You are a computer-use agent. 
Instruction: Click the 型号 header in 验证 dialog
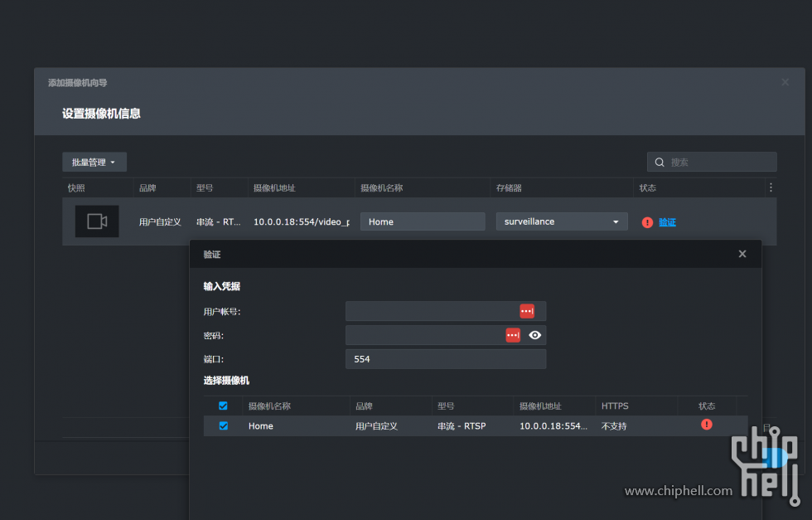[446, 406]
